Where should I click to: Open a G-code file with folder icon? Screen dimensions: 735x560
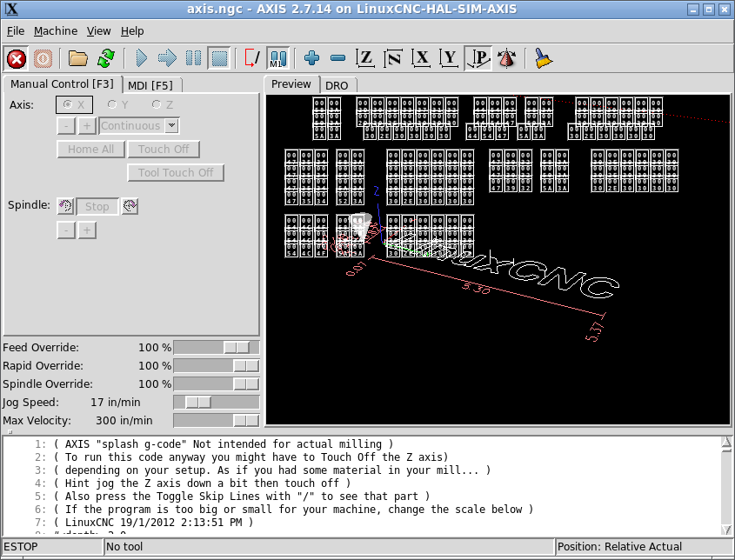(x=77, y=58)
